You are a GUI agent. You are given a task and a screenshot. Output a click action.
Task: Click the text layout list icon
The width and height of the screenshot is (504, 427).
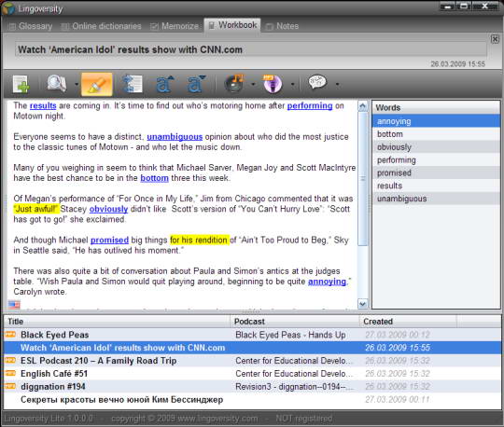[133, 84]
